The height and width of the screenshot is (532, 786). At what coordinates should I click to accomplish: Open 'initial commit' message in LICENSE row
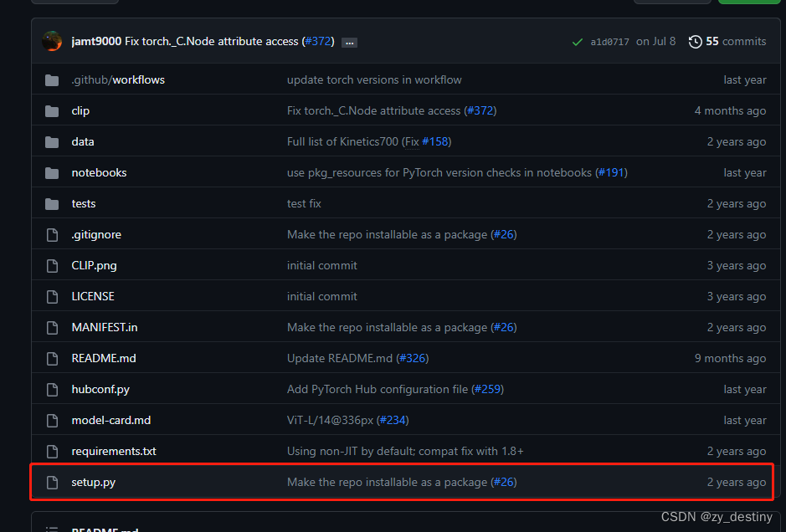(321, 297)
